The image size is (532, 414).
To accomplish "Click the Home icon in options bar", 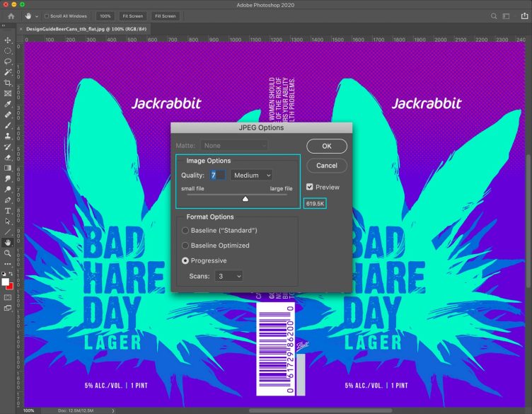I will 11,16.
